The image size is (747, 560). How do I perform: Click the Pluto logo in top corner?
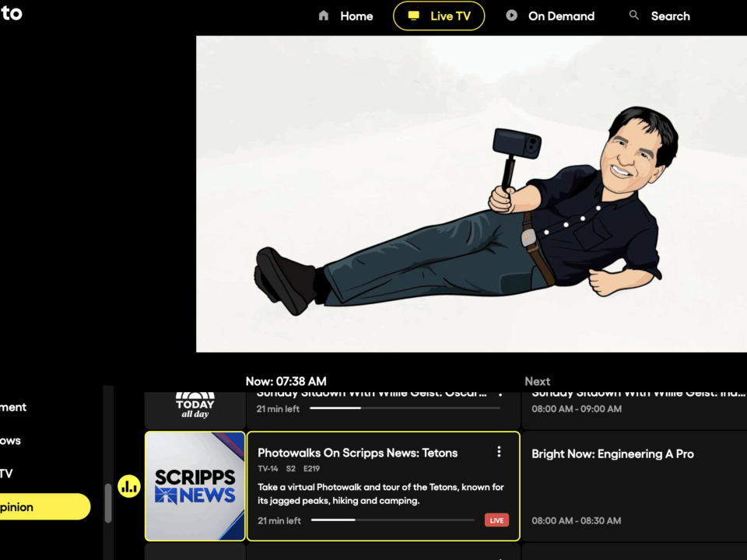point(11,13)
